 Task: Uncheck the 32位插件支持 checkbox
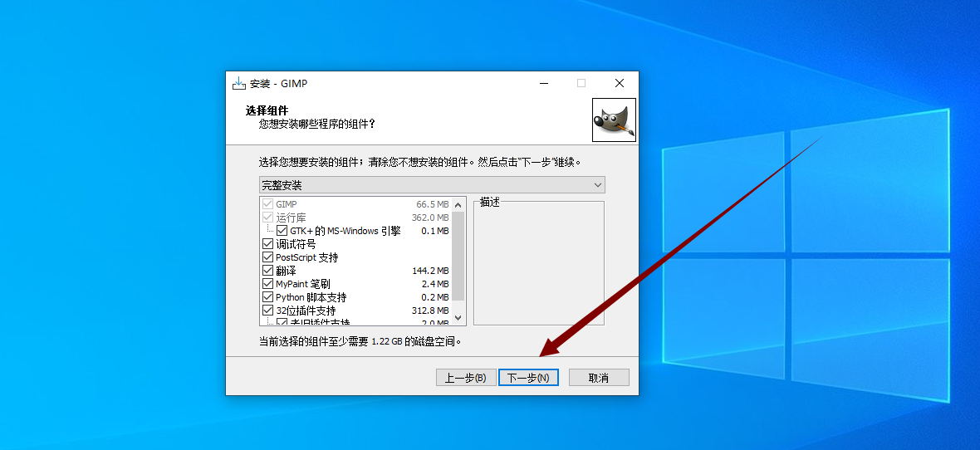click(268, 310)
